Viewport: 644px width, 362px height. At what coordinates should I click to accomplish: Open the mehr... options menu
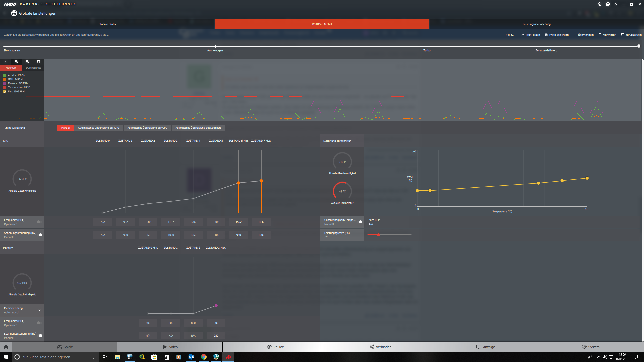510,35
